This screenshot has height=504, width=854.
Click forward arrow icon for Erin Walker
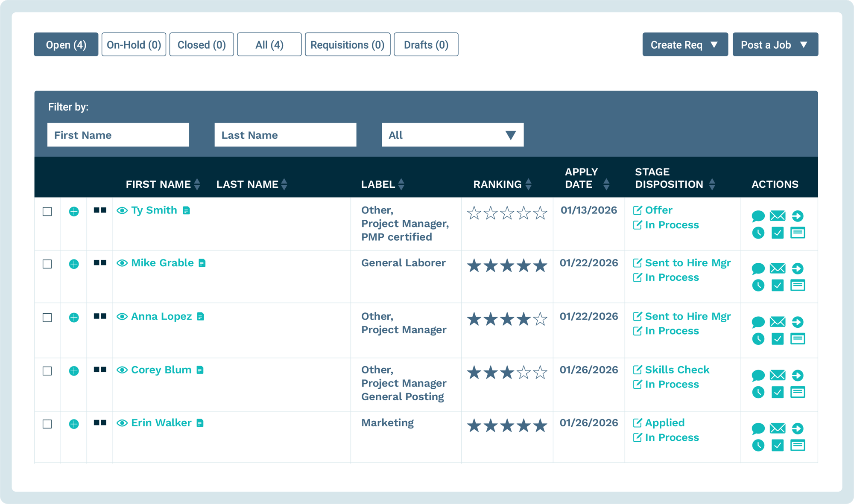click(x=797, y=428)
